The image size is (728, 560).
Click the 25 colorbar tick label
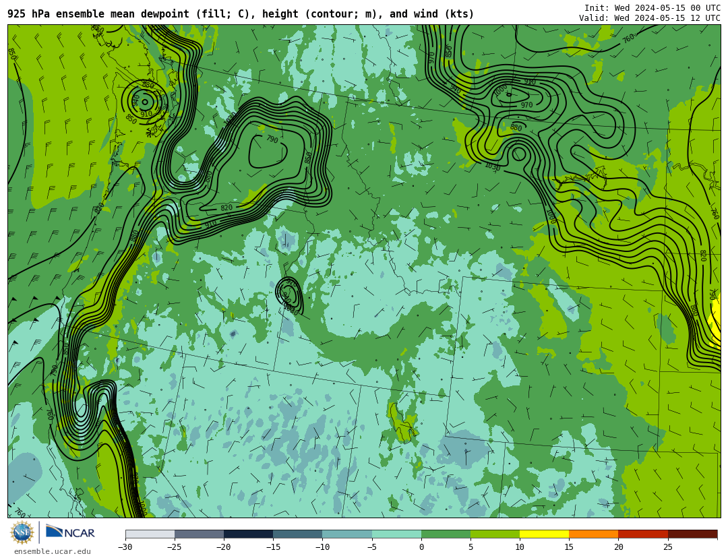coord(667,547)
